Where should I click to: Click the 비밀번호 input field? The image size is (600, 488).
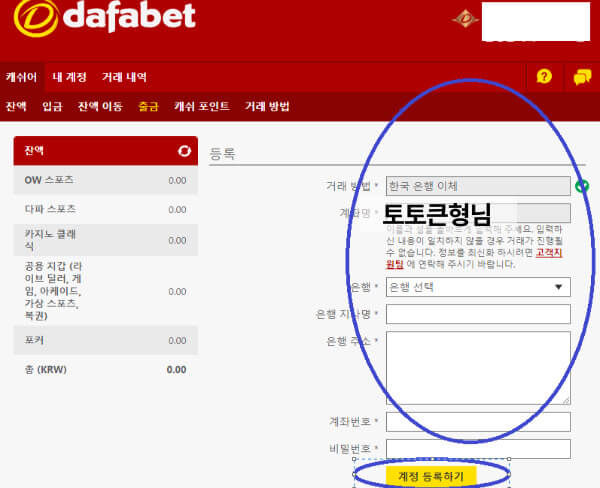point(478,449)
